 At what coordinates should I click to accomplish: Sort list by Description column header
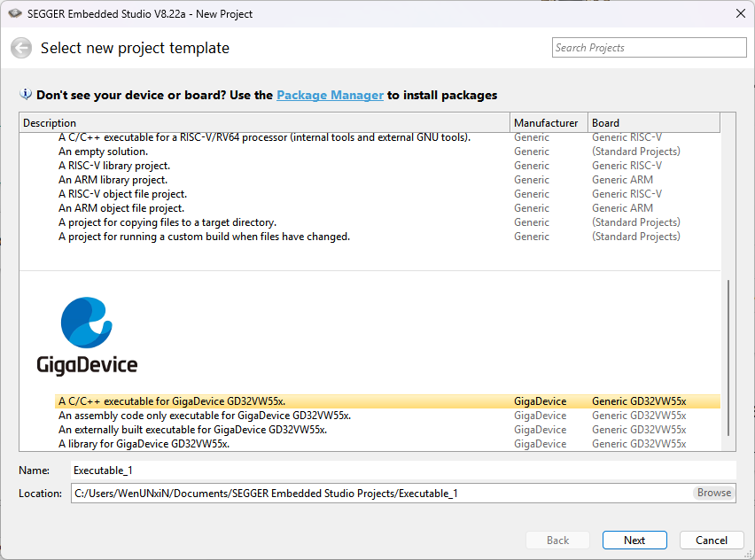264,122
